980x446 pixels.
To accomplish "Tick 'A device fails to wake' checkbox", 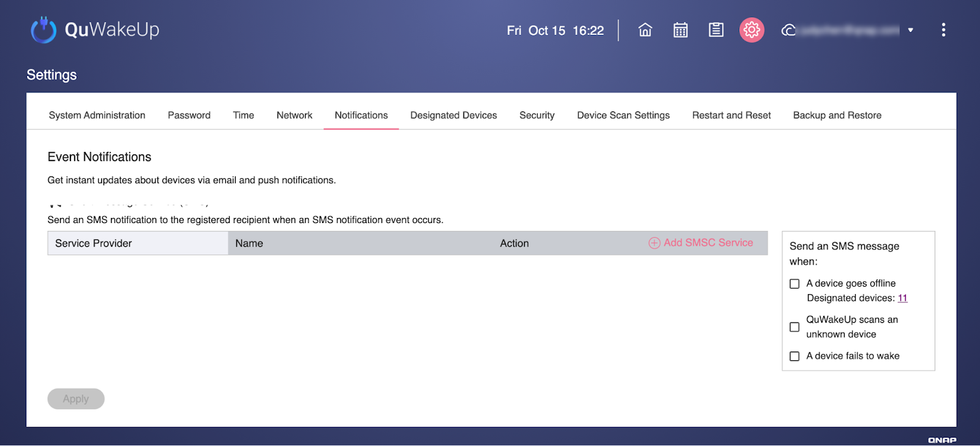I will [794, 357].
